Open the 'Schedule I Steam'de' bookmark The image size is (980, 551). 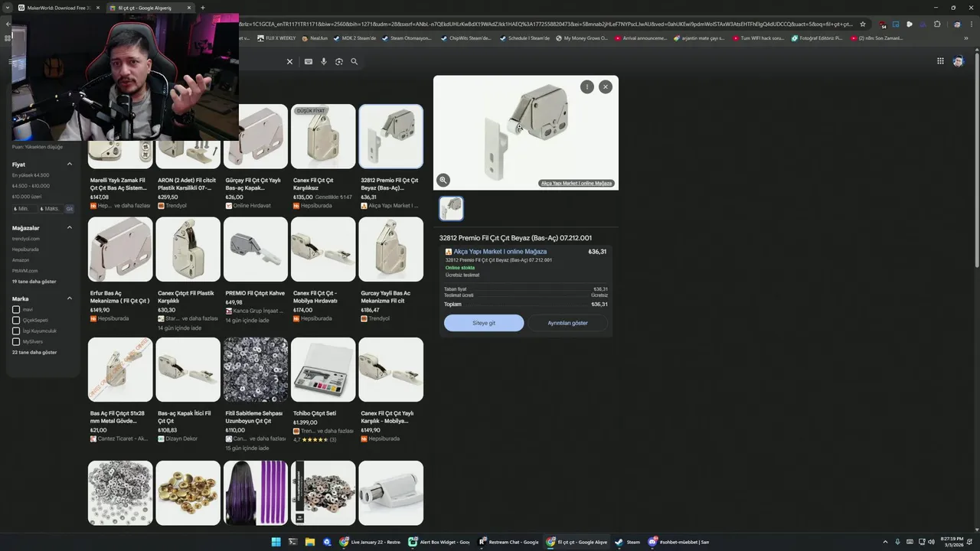click(525, 37)
